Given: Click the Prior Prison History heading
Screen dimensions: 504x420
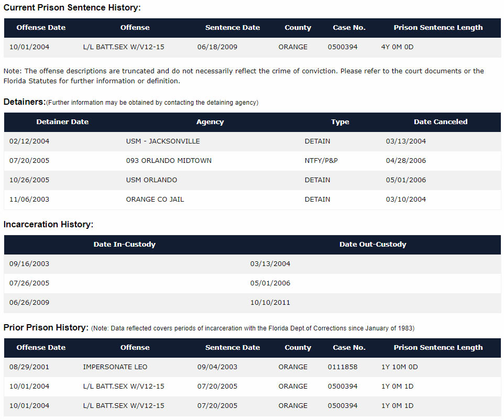Looking at the screenshot, I should (46, 328).
